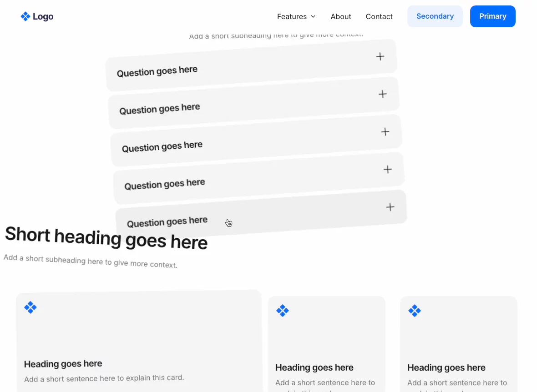Expand the fifth question's plus icon

[390, 207]
